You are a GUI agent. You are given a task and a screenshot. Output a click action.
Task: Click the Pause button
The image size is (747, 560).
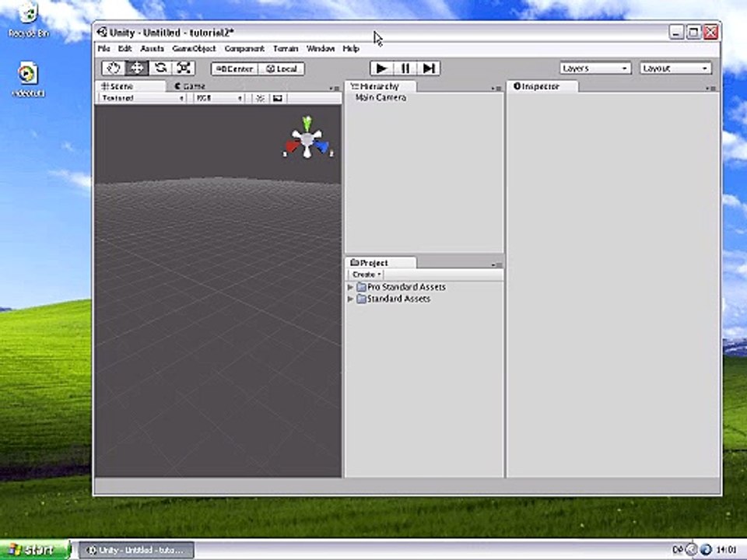coord(405,68)
